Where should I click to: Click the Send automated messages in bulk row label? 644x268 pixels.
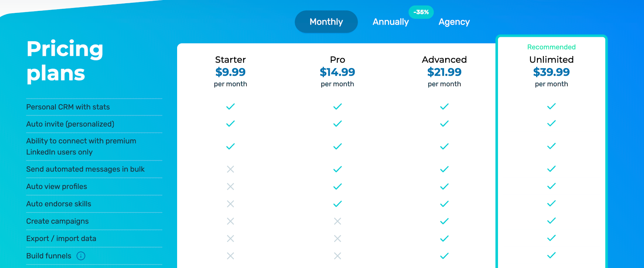pyautogui.click(x=85, y=169)
